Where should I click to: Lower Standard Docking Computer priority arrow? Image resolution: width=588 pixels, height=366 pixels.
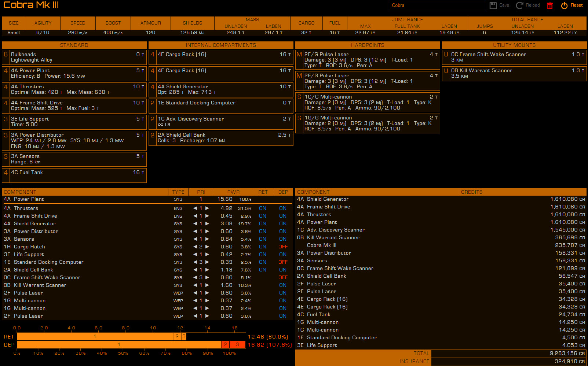coord(195,262)
